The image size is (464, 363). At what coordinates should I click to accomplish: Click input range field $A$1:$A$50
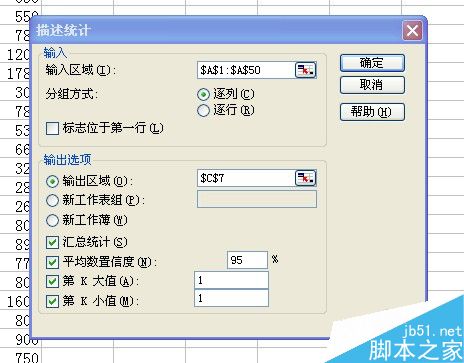pyautogui.click(x=246, y=70)
